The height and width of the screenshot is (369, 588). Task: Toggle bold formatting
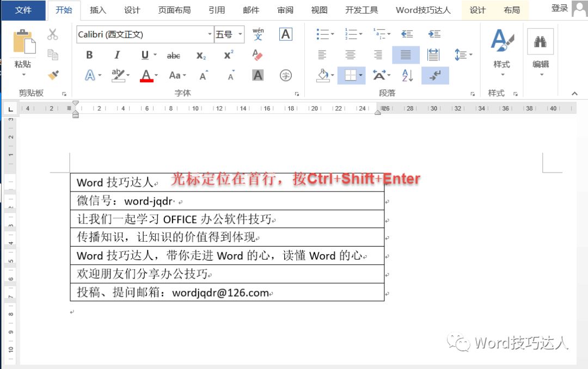(89, 55)
